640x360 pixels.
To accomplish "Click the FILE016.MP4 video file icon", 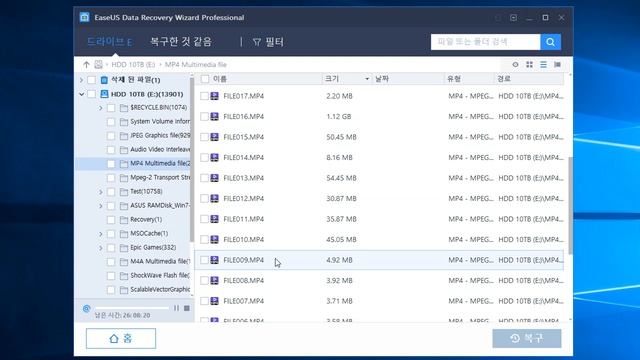I will pyautogui.click(x=215, y=116).
